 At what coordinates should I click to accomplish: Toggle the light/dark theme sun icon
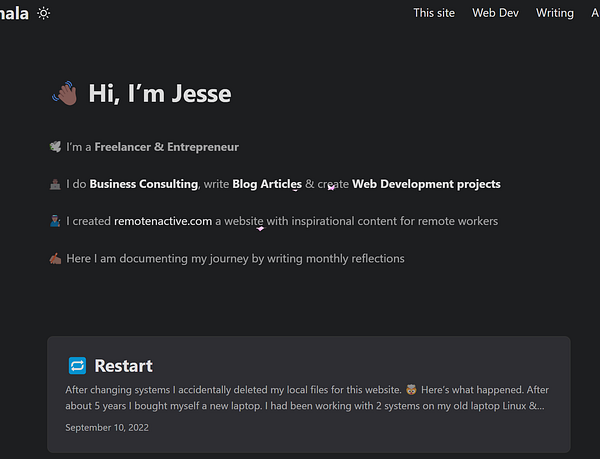43,13
